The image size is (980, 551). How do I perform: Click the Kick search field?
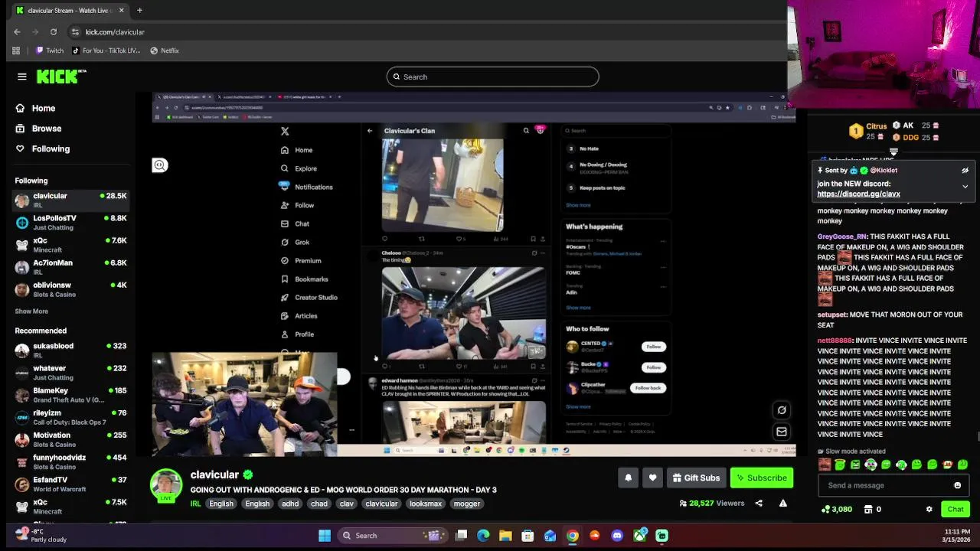click(x=492, y=77)
